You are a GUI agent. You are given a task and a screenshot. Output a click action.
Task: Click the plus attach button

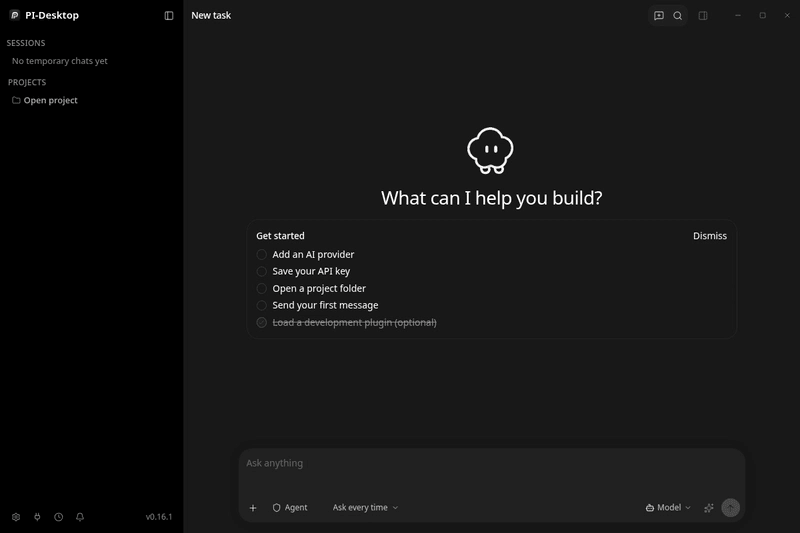pyautogui.click(x=253, y=507)
